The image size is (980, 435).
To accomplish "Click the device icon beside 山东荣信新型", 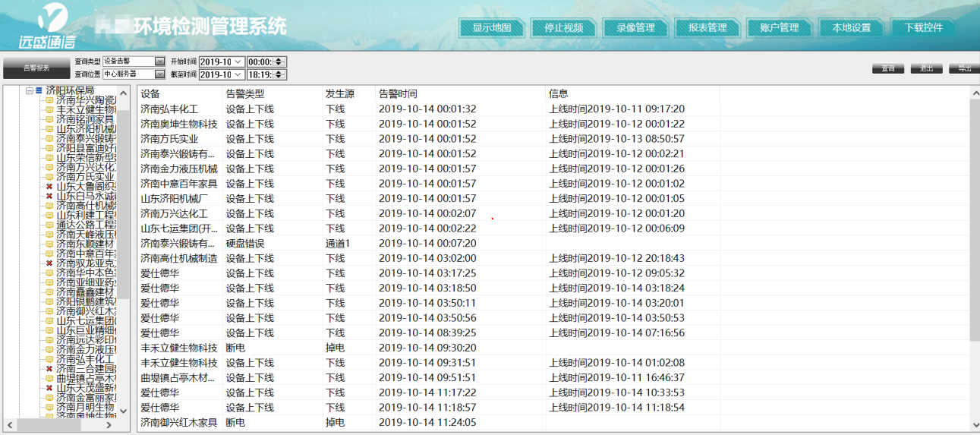I will click(49, 158).
